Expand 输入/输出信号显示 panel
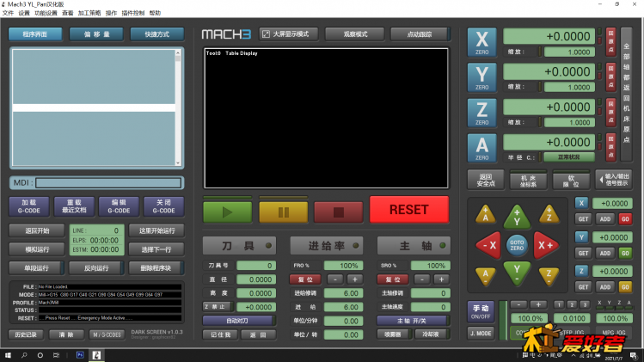 pos(614,180)
